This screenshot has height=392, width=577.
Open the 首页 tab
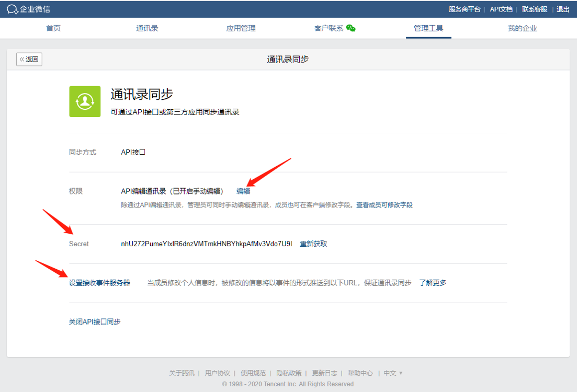click(x=53, y=28)
